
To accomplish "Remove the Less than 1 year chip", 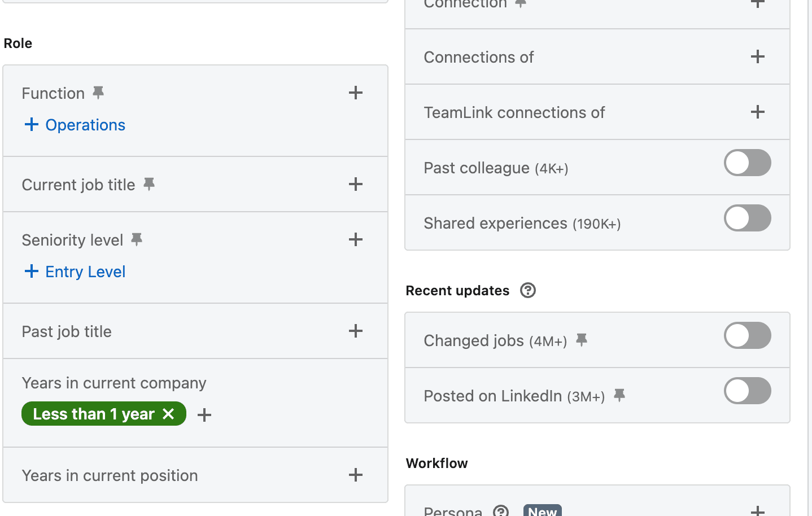I will pyautogui.click(x=168, y=414).
